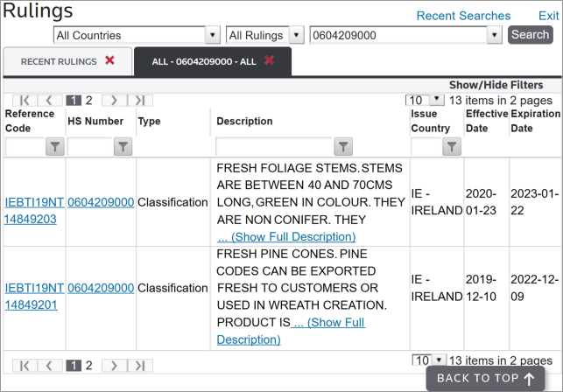The width and height of the screenshot is (563, 392).
Task: Go to next page in top pager
Action: click(114, 101)
